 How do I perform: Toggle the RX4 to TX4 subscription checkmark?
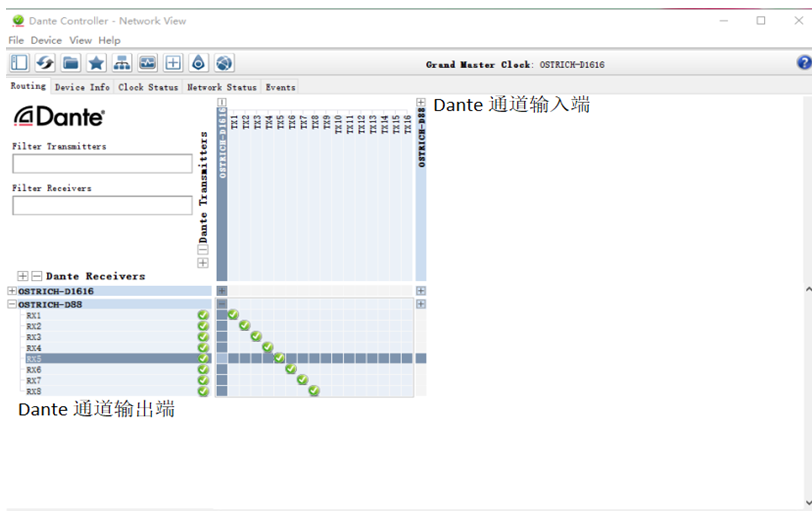tap(268, 347)
